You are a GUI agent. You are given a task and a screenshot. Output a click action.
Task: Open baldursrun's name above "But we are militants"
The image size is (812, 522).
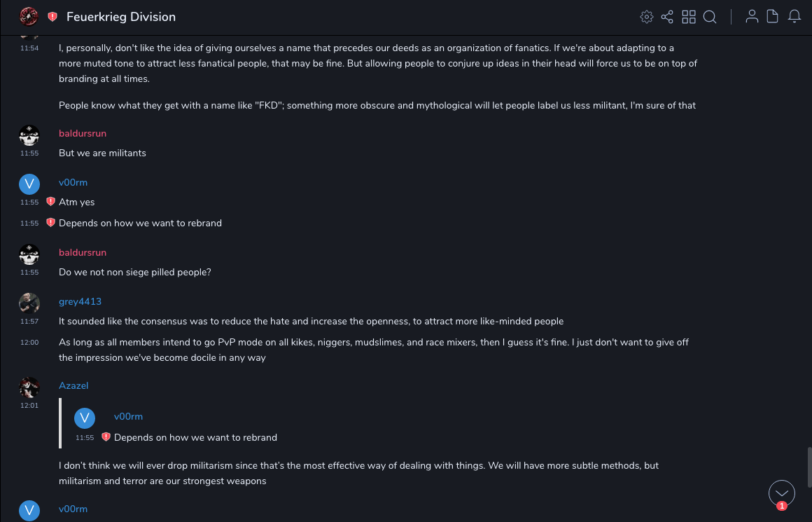tap(83, 133)
